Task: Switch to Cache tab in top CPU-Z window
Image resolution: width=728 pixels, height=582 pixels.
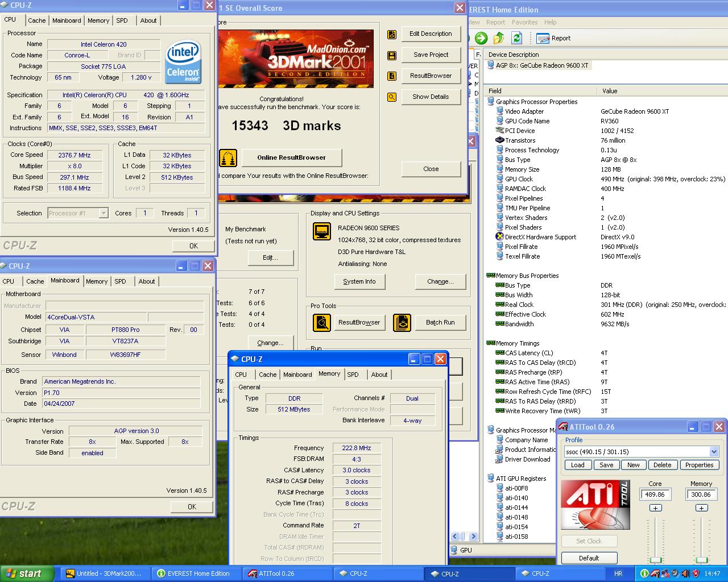Action: tap(37, 20)
